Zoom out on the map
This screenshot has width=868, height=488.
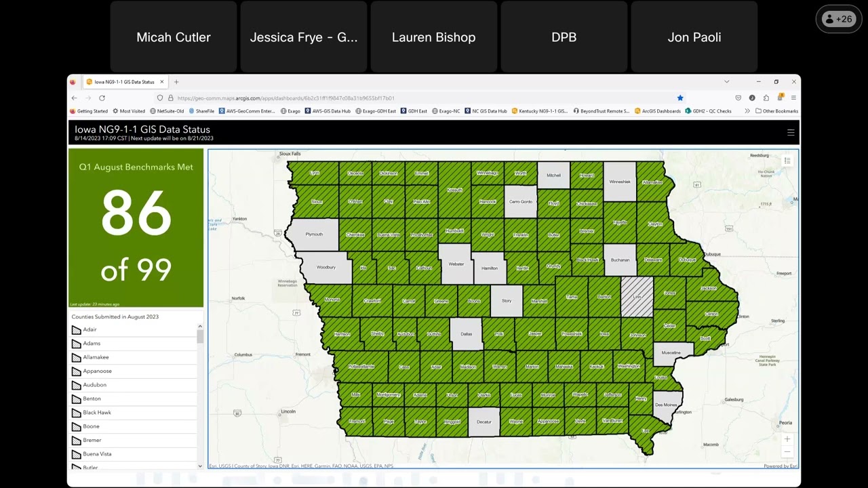click(787, 451)
